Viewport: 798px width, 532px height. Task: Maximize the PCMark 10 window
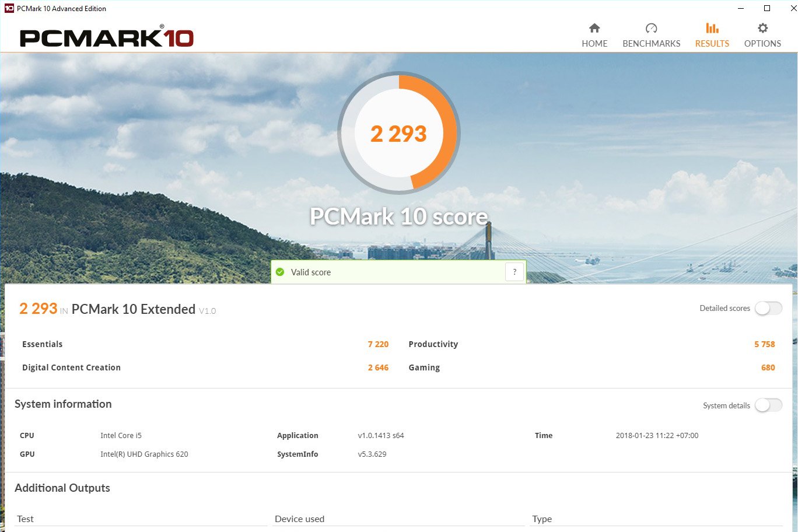[x=767, y=8]
